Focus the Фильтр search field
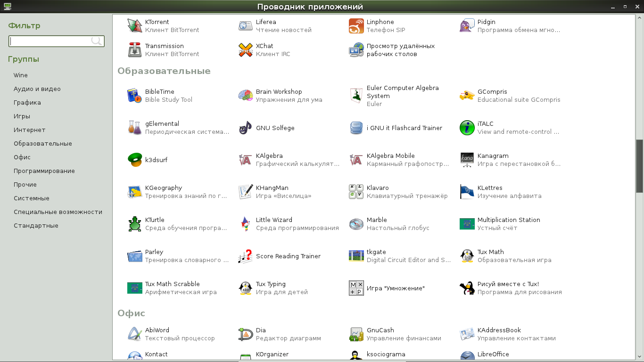Screen dimensions: 644x362 pos(57,41)
